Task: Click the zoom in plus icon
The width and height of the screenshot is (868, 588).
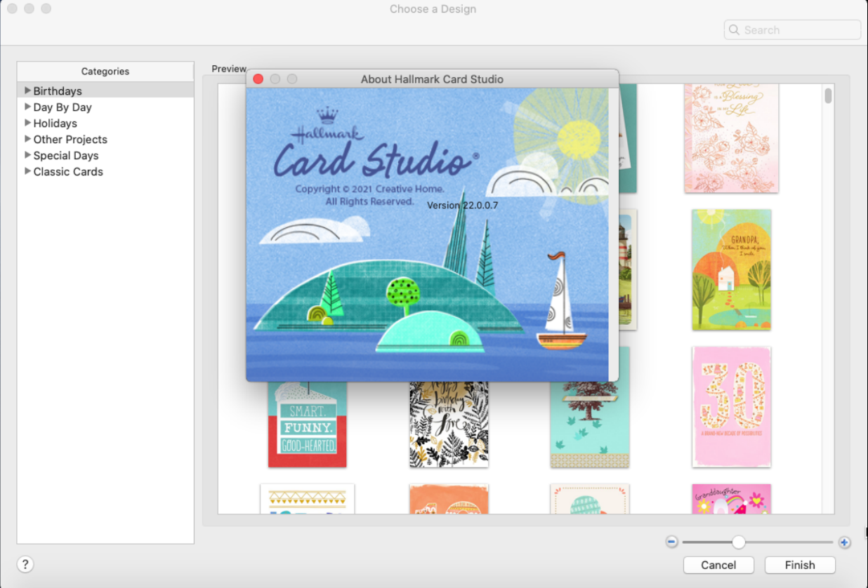Action: tap(844, 542)
